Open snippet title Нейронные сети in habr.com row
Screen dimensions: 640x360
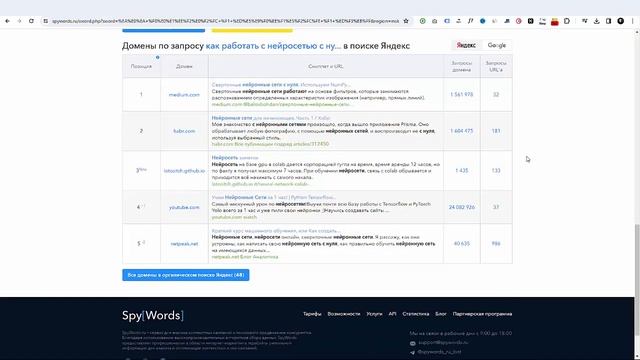click(x=271, y=118)
